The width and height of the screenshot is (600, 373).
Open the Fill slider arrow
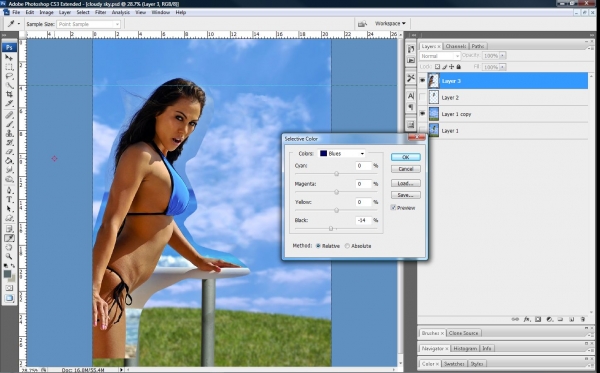tap(503, 67)
